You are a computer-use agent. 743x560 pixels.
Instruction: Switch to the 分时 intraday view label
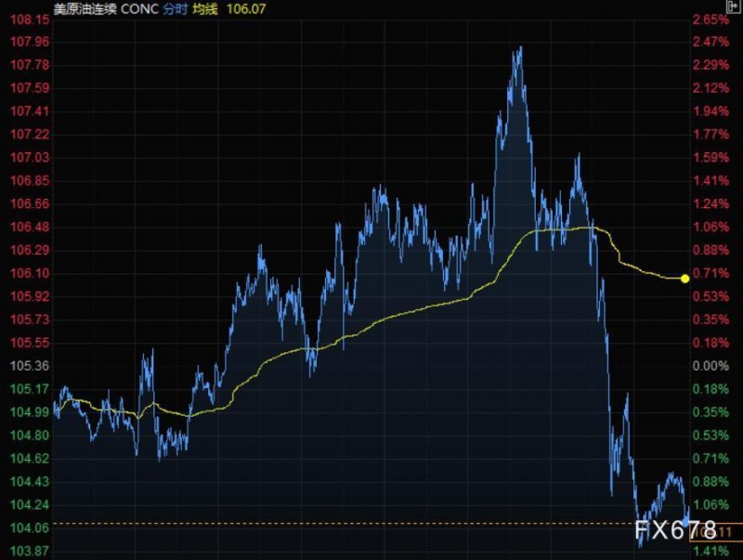(176, 9)
